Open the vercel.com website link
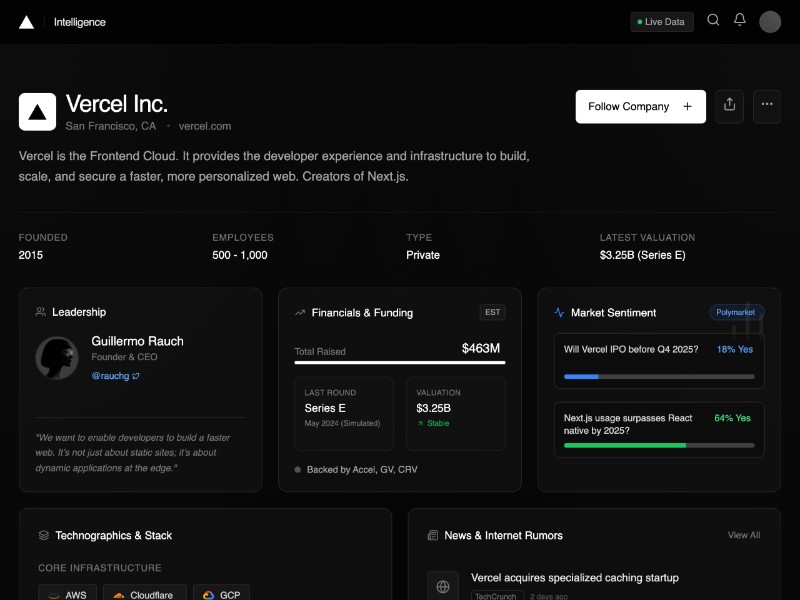The width and height of the screenshot is (800, 600). (x=205, y=126)
